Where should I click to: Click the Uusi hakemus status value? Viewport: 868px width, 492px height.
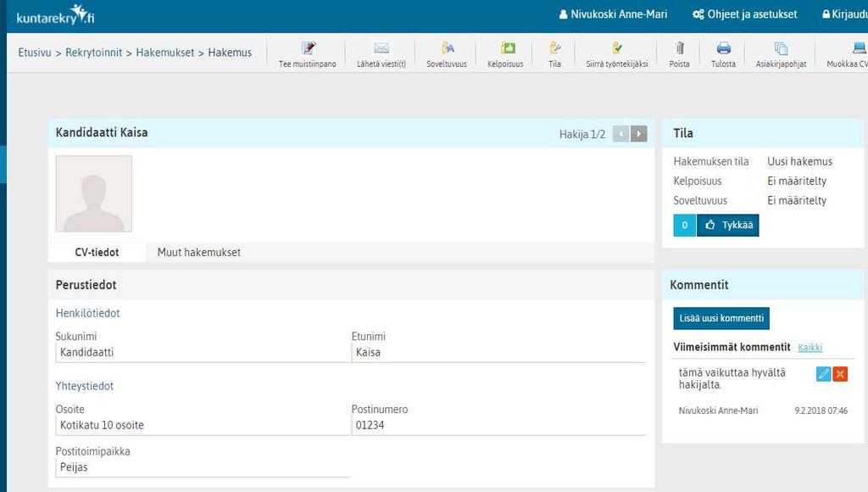[x=800, y=161]
